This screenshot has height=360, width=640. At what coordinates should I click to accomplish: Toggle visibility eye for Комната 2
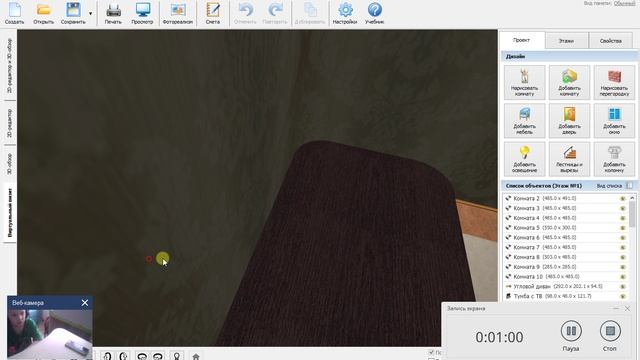[x=623, y=198]
